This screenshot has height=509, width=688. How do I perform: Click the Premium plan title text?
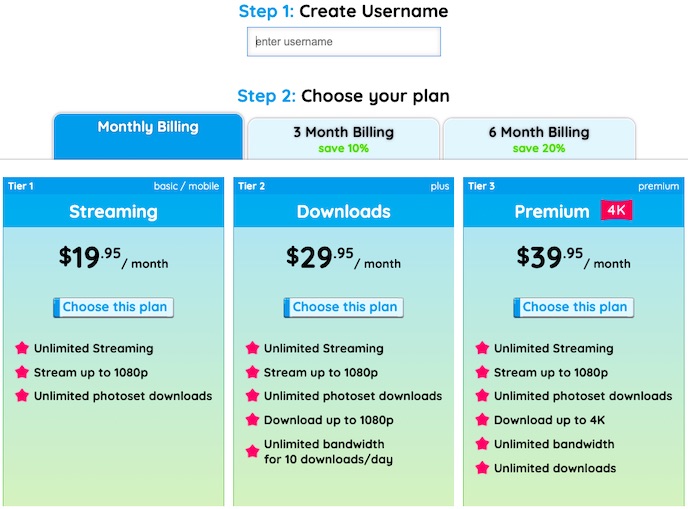552,212
